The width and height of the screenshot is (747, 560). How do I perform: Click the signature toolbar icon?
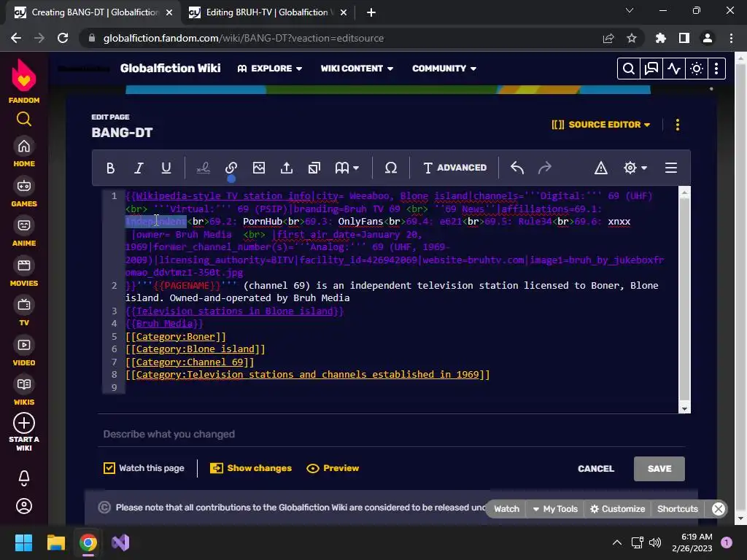click(x=204, y=168)
